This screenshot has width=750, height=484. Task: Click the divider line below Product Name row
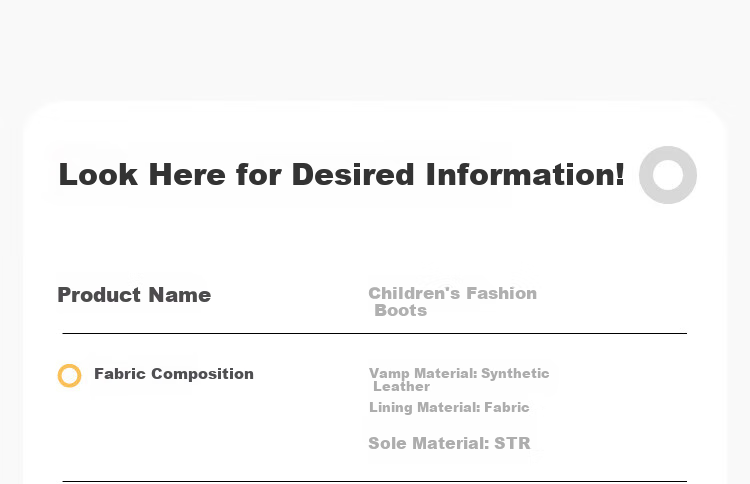pyautogui.click(x=375, y=333)
